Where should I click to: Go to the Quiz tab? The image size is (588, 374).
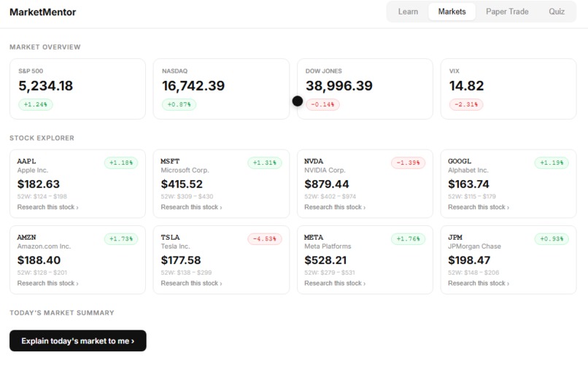coord(557,12)
